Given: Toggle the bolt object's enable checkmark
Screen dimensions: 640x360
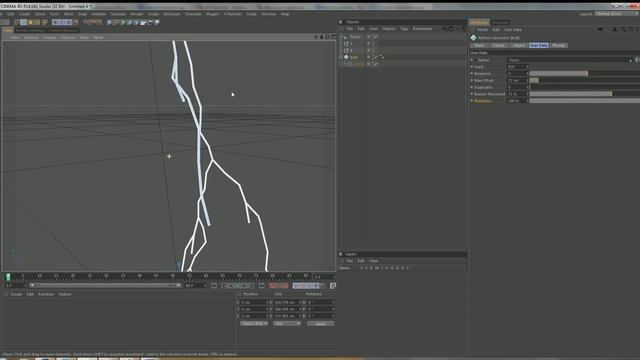Looking at the screenshot, I should click(376, 57).
